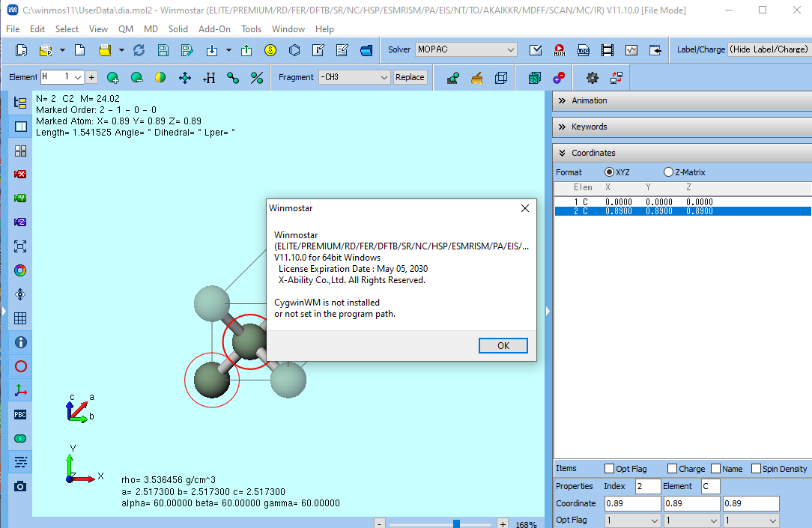Select the Z-Matrix format radio button
This screenshot has height=528, width=812.
(669, 172)
